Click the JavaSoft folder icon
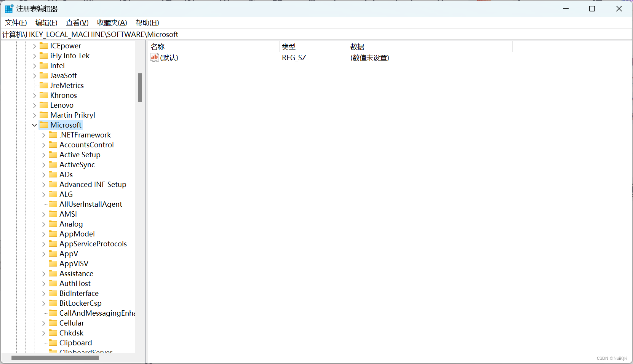 (44, 75)
